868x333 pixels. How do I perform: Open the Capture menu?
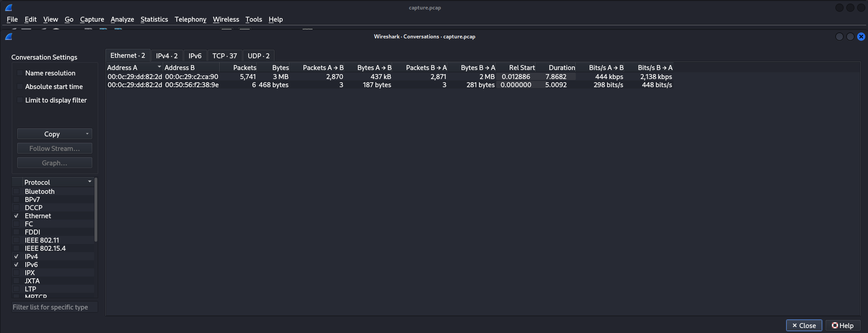coord(92,19)
